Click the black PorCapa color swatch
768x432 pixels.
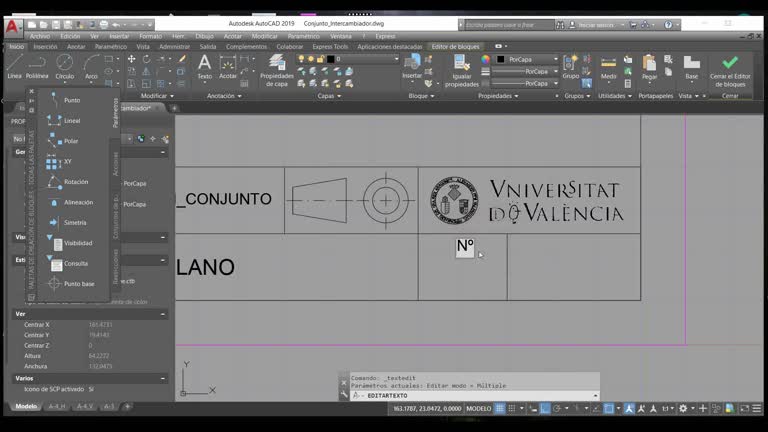tap(500, 59)
